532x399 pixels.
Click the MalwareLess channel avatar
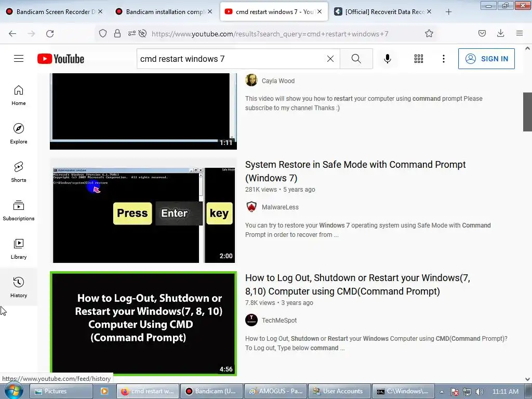click(x=251, y=207)
